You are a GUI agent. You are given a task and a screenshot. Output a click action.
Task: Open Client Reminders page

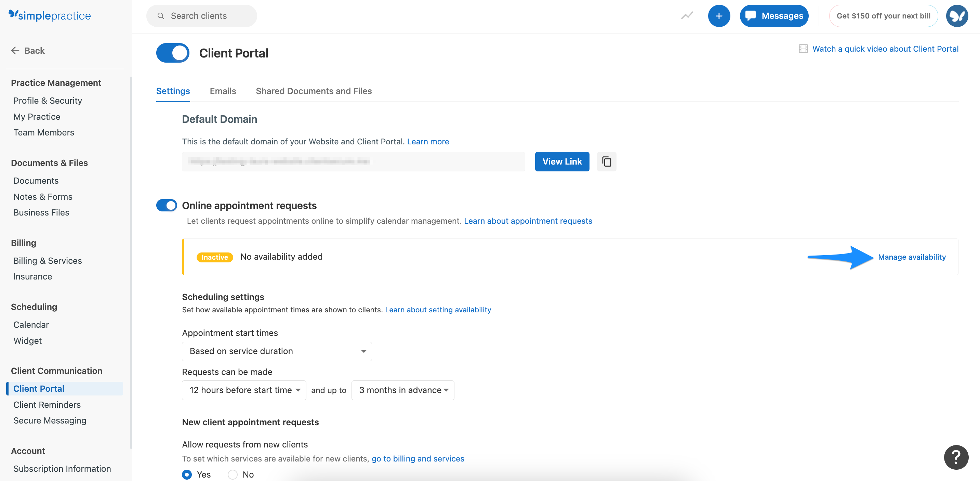click(47, 404)
